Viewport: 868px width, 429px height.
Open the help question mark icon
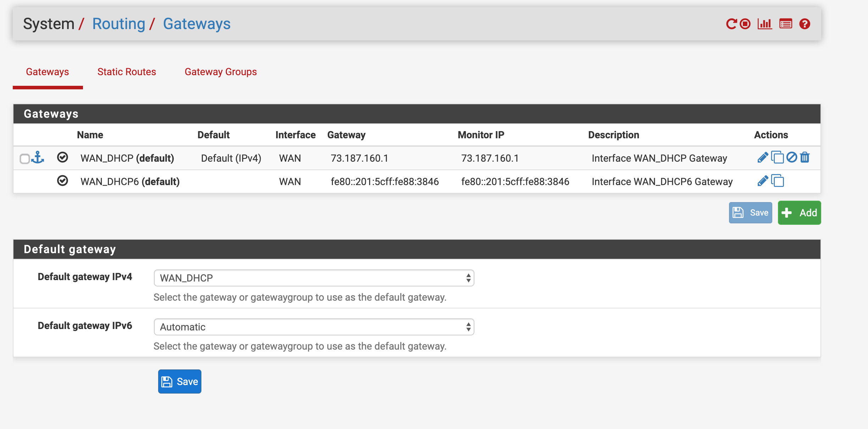tap(805, 24)
